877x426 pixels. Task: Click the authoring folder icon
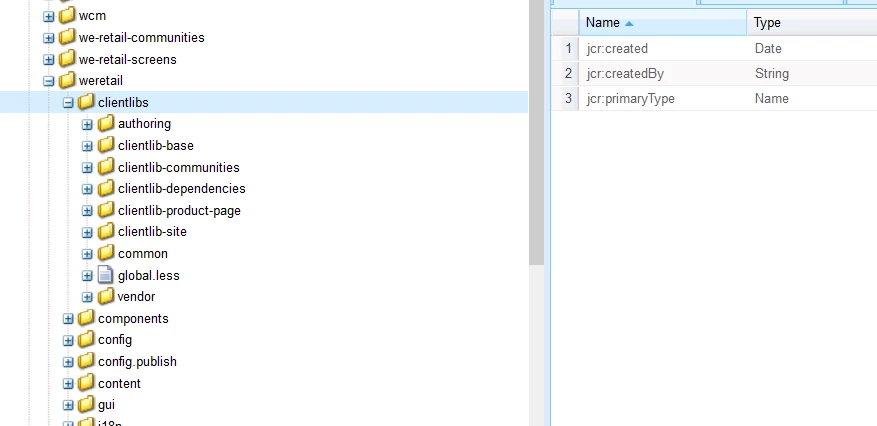tap(105, 123)
